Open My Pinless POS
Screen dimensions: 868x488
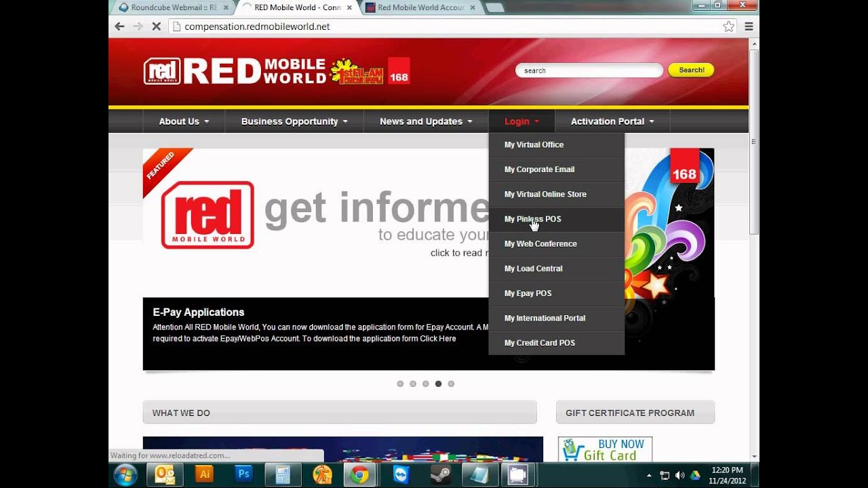click(x=556, y=219)
